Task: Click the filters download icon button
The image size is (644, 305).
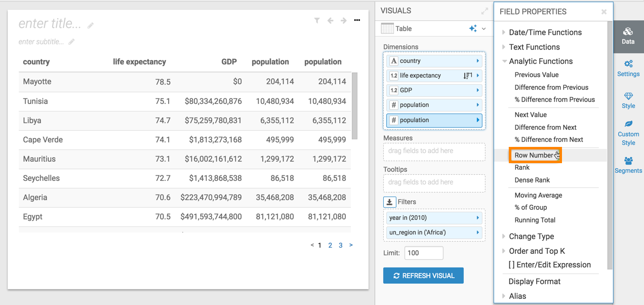Action: 389,202
